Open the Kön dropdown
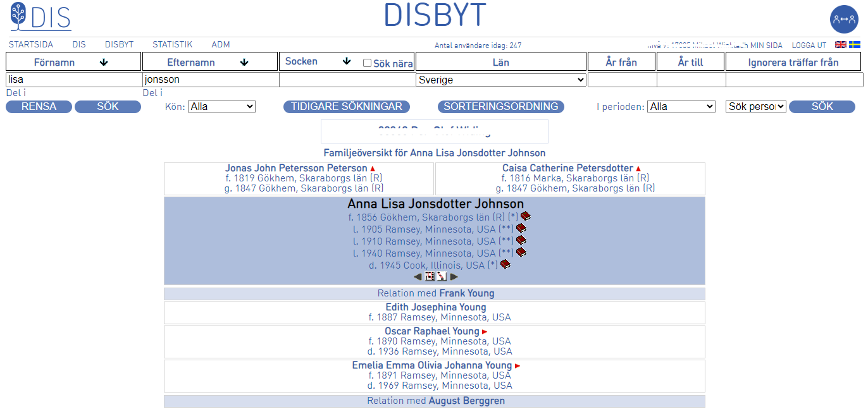Screen dimensions: 868x414 [x=221, y=107]
